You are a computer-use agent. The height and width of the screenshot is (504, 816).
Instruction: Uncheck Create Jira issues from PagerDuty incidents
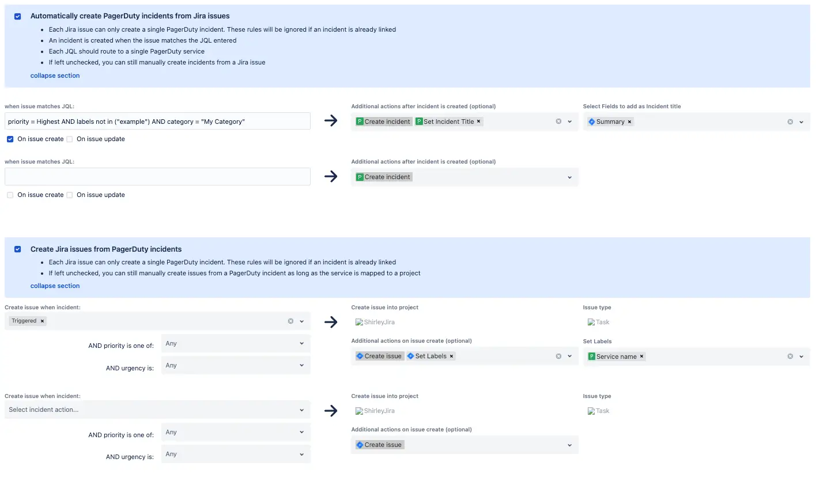[18, 249]
